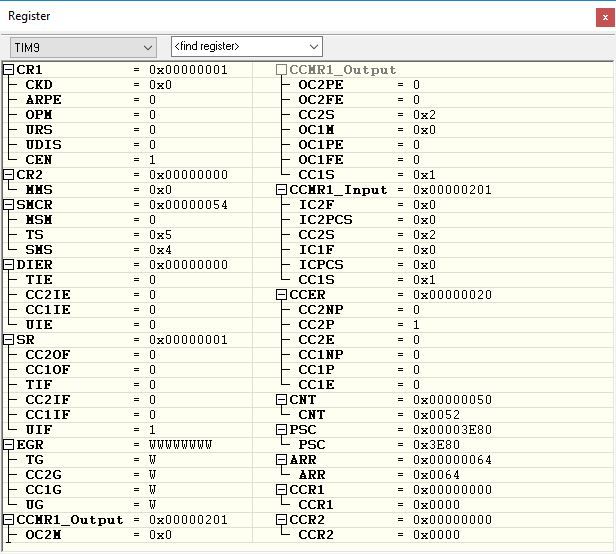Select the CC2IE bit field row

128,295
